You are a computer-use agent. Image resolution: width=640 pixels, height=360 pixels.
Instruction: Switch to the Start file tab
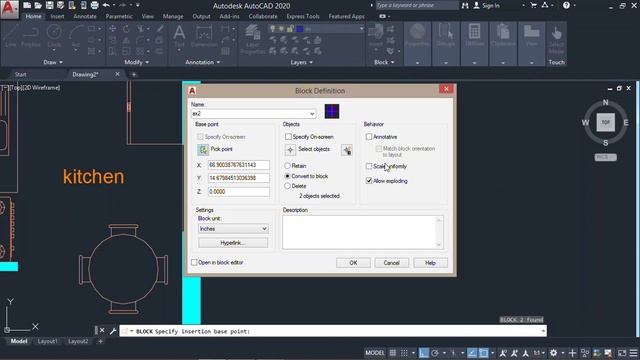[20, 74]
